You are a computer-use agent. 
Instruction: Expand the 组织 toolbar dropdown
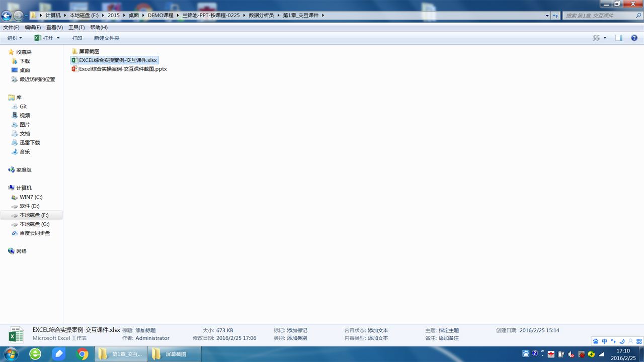15,38
